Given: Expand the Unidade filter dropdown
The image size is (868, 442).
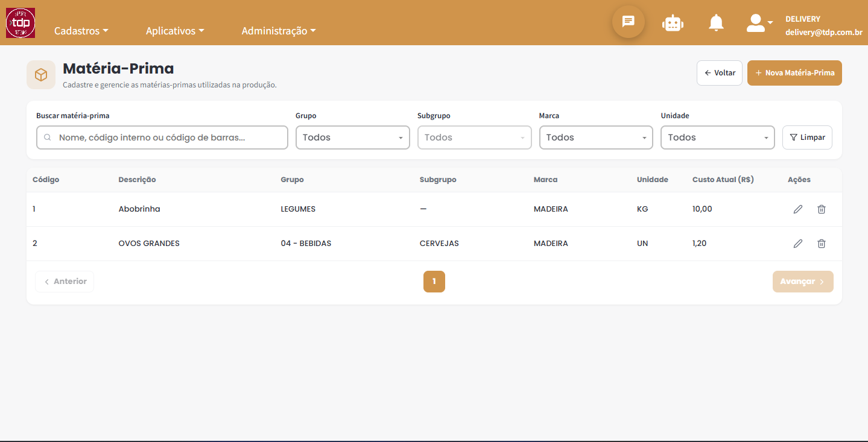Looking at the screenshot, I should (718, 137).
